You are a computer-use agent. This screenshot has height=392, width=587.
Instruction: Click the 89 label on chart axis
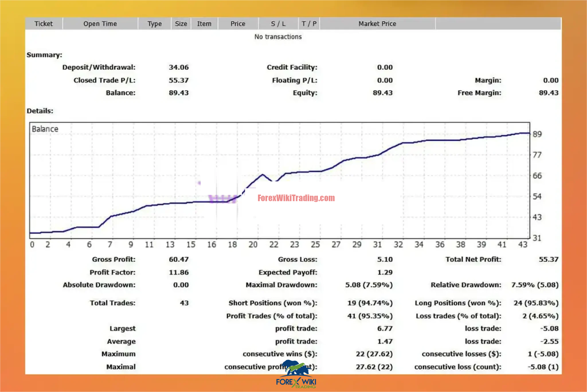click(x=537, y=134)
